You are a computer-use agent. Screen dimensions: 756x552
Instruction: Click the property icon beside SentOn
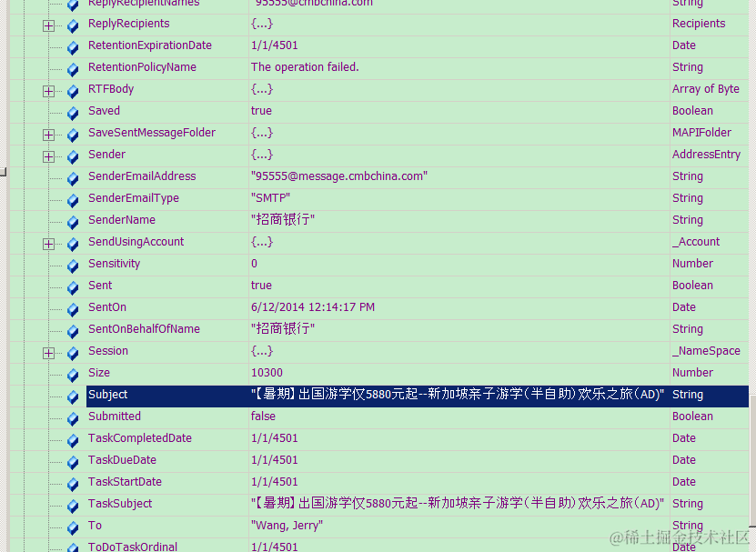pyautogui.click(x=73, y=309)
